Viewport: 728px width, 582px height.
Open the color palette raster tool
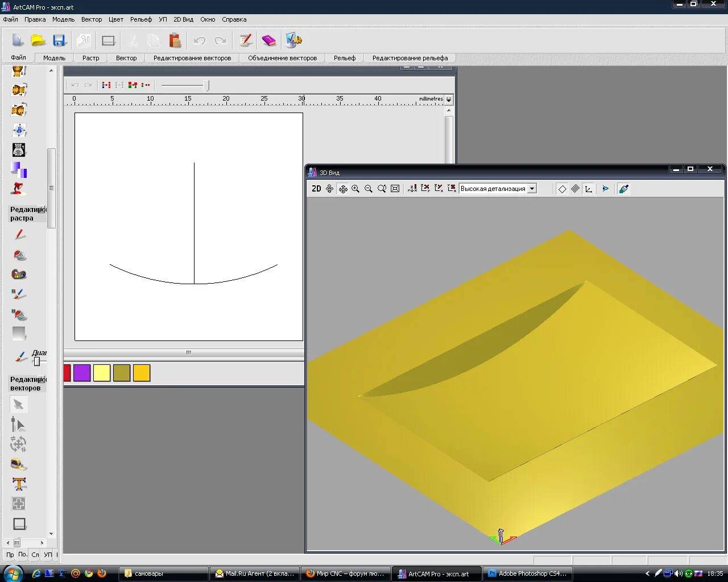(19, 275)
